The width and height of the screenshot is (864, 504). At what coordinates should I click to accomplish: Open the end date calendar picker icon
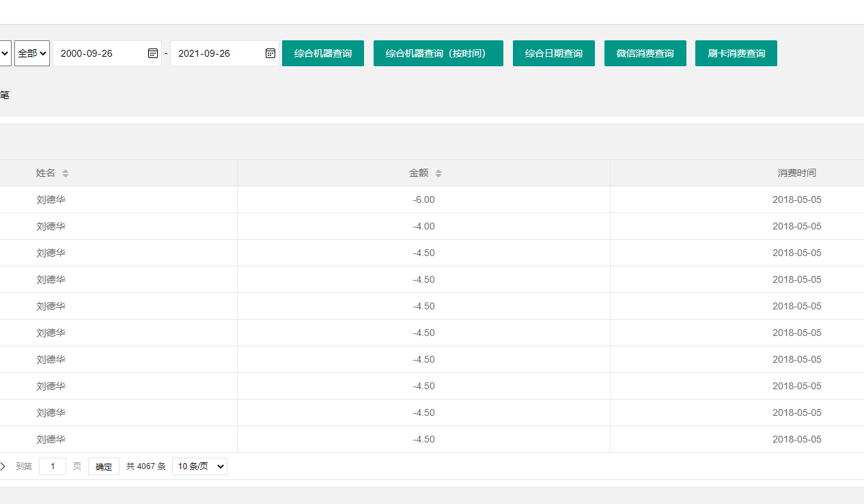(x=270, y=53)
